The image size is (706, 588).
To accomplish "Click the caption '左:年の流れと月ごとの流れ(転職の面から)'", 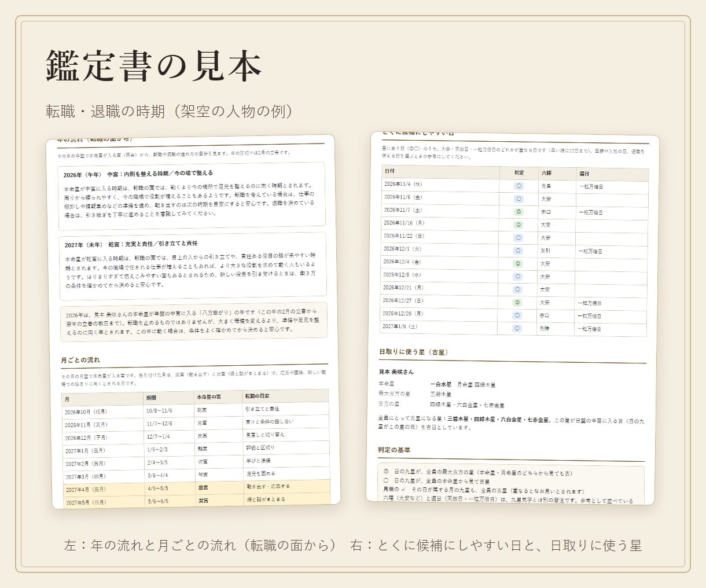I will click(200, 545).
